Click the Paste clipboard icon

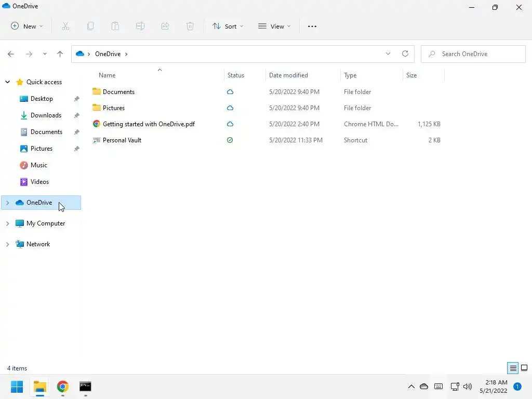point(115,26)
